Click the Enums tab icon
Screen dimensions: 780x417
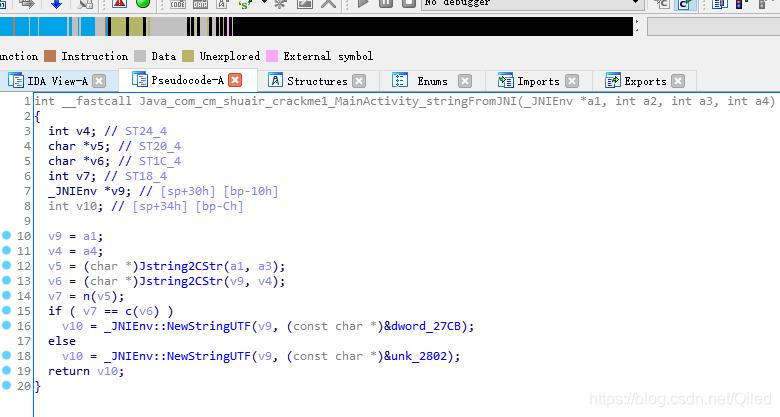click(x=399, y=81)
